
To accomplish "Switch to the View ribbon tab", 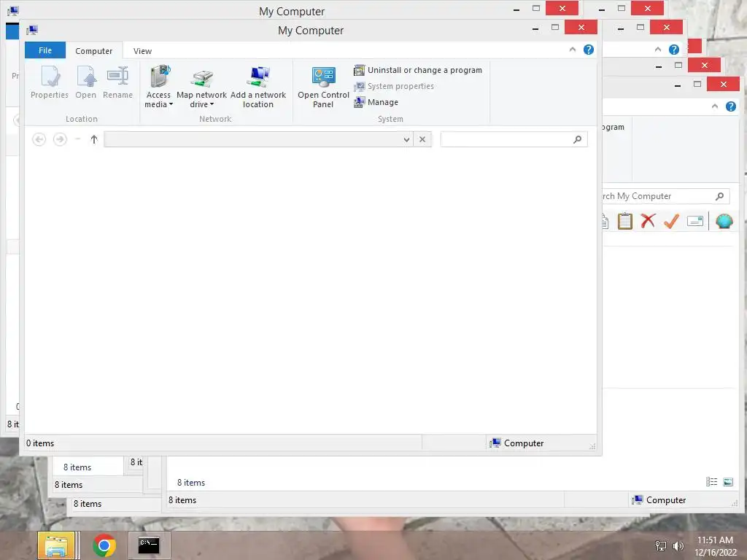I will pos(142,51).
